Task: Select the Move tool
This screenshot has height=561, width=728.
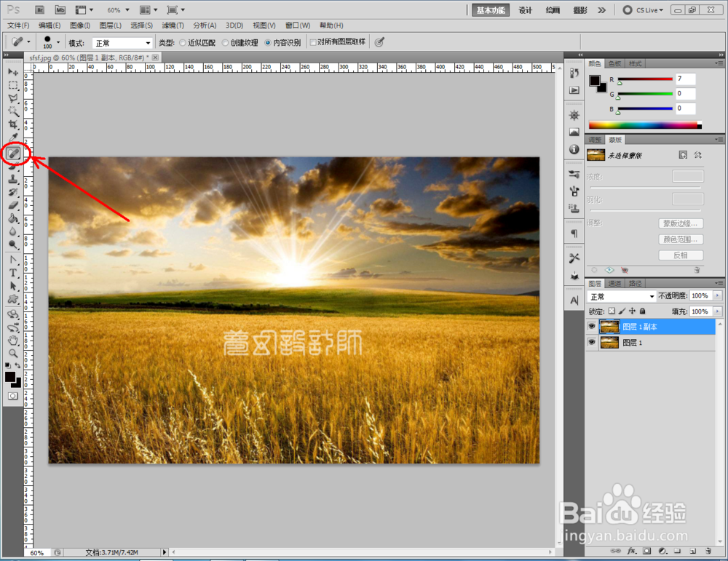Action: pyautogui.click(x=13, y=72)
